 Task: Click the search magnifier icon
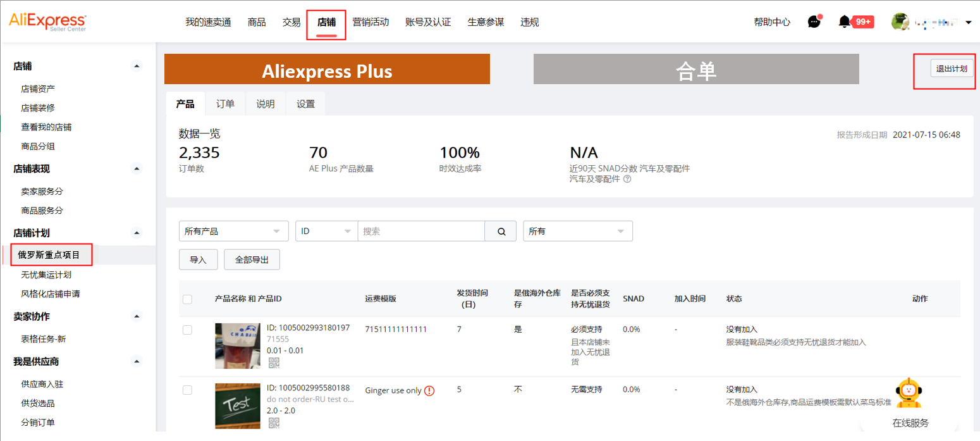point(500,231)
